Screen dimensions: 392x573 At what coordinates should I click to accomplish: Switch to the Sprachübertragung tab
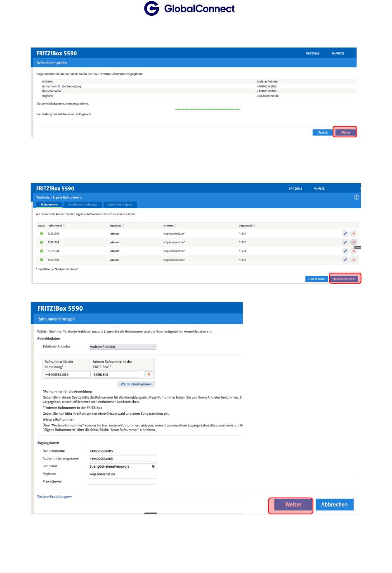(x=120, y=204)
